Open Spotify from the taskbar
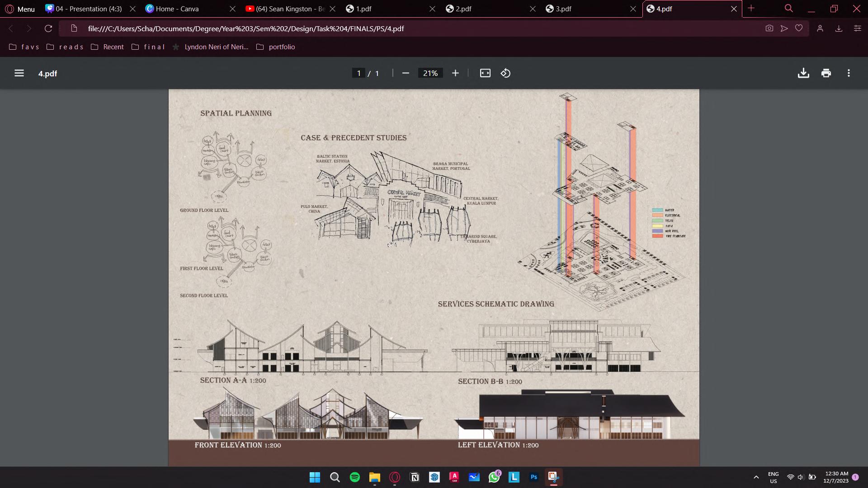 click(x=355, y=477)
